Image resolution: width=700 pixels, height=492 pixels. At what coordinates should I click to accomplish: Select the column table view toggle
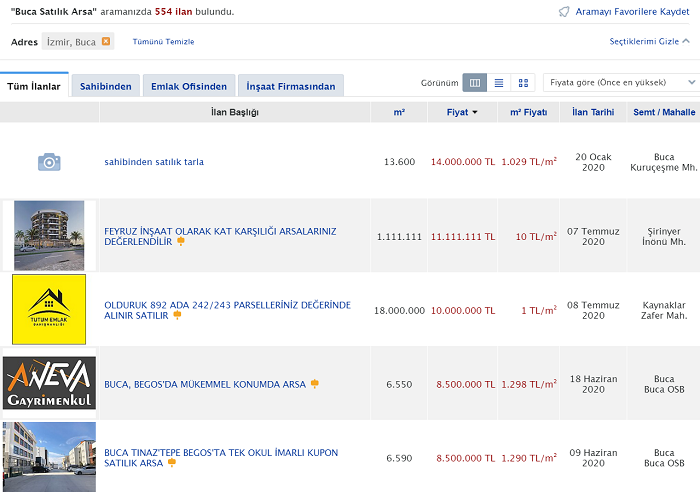pyautogui.click(x=475, y=83)
